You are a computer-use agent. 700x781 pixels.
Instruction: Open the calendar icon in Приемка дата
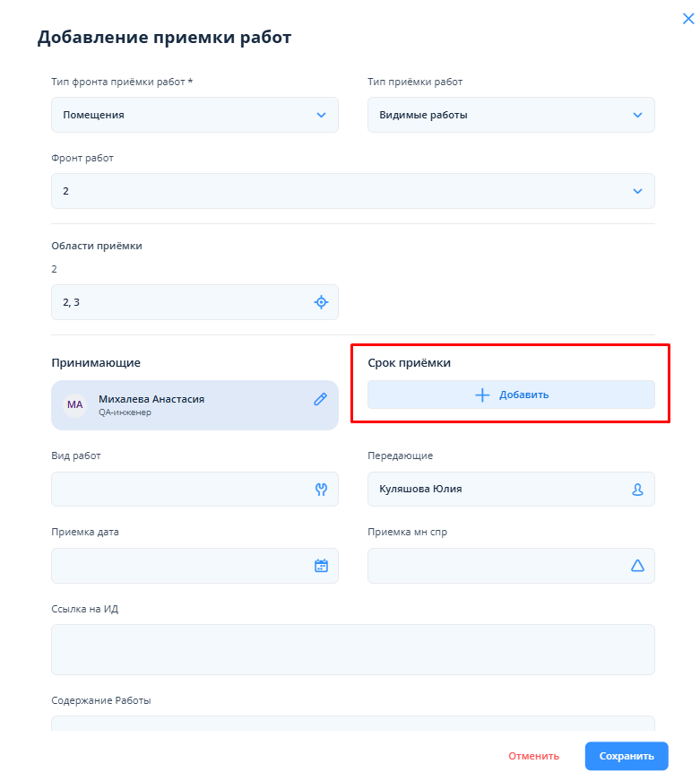tap(321, 566)
